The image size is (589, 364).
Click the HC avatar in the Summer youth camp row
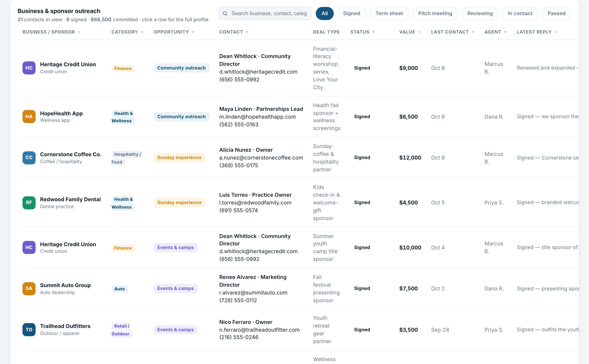[x=29, y=247]
